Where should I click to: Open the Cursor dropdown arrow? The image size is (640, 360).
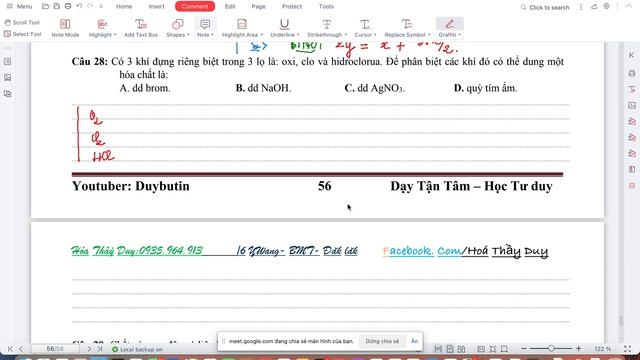(375, 35)
